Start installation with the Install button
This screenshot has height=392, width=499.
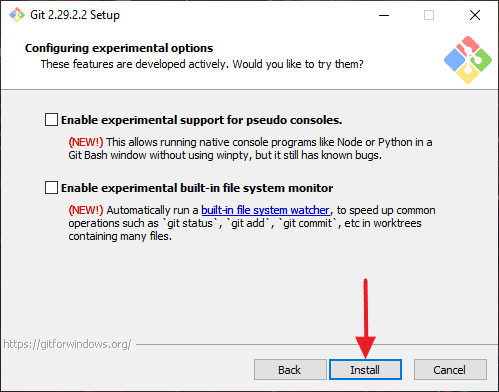[365, 370]
